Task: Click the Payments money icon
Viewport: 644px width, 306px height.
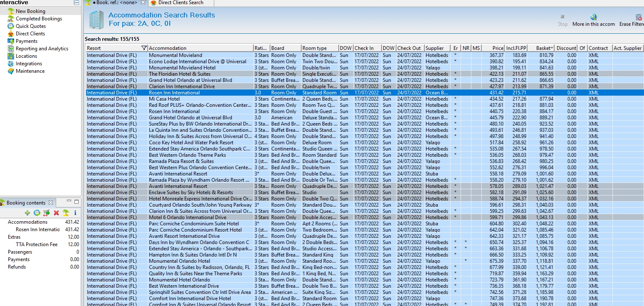Action: click(x=11, y=41)
